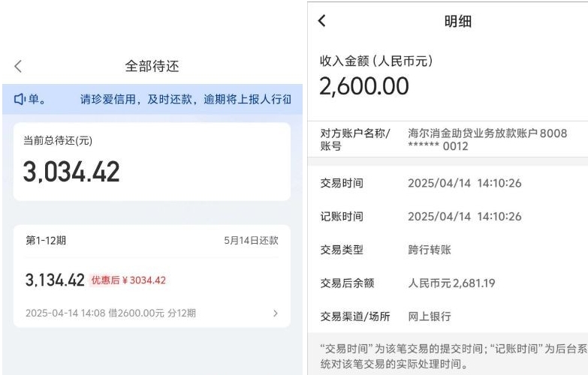Click the 网上银行 transaction channel value

click(x=429, y=316)
